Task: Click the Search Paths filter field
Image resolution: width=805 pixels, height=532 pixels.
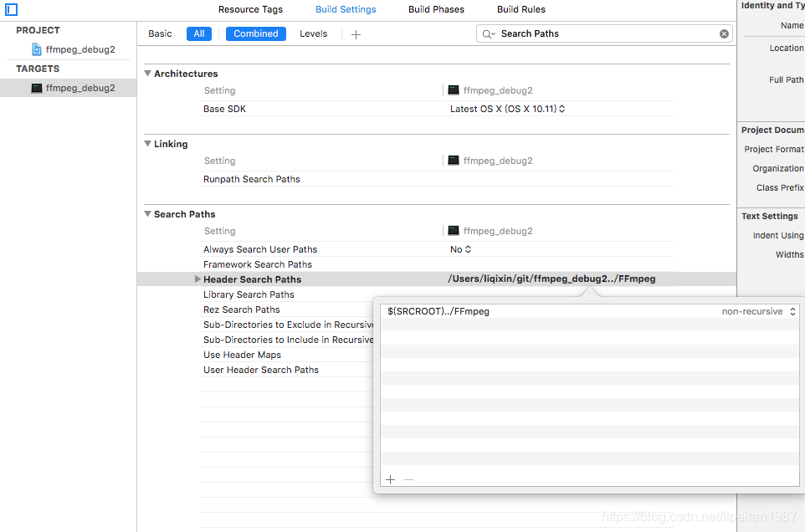Action: click(604, 33)
